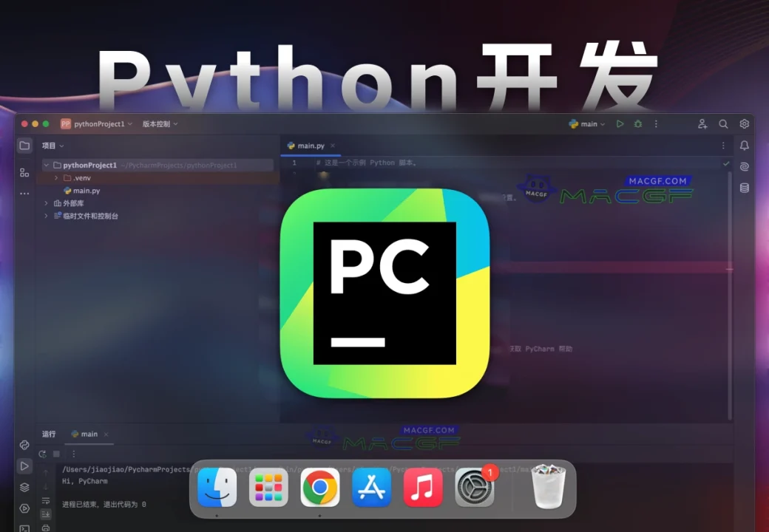Image resolution: width=769 pixels, height=532 pixels.
Task: Run main.py with the green play button
Action: 620,123
